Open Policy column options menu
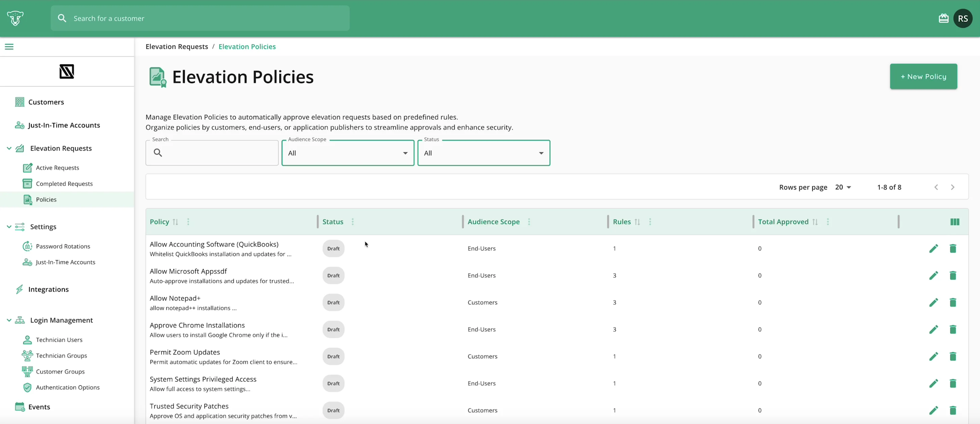The width and height of the screenshot is (980, 424). click(x=188, y=222)
